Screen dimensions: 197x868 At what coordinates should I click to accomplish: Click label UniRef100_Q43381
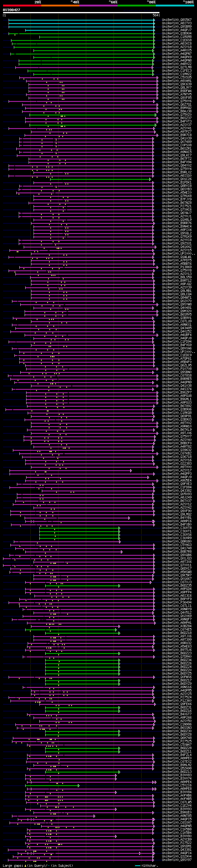[177, 850]
